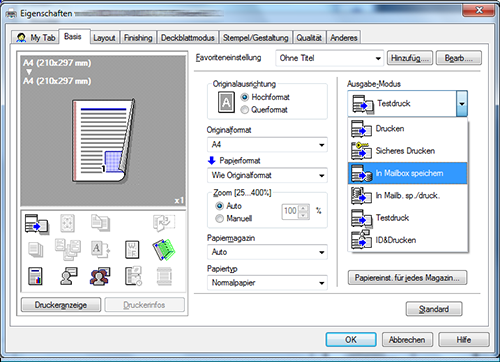Click the Druckeranzeige button
Viewport: 500px width, 362px height.
point(61,305)
